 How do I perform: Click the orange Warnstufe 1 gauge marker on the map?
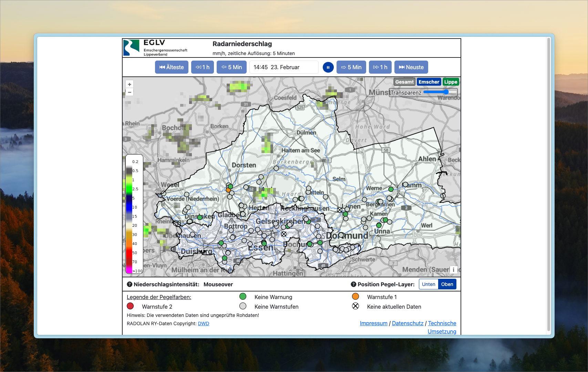pos(228,190)
